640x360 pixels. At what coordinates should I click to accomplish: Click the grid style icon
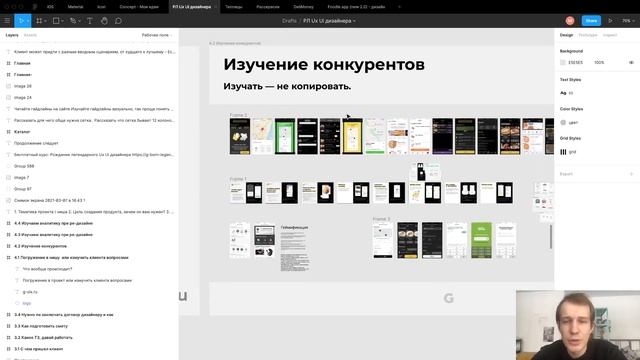point(563,152)
